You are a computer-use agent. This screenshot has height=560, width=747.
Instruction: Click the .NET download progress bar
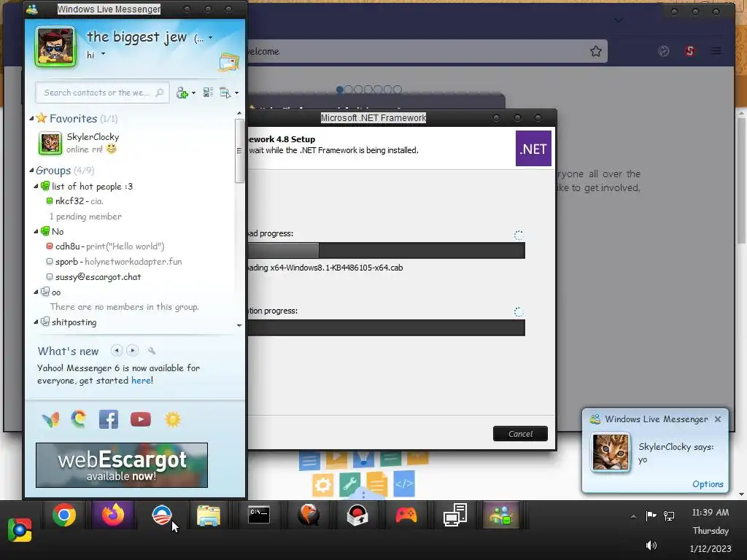tap(386, 251)
